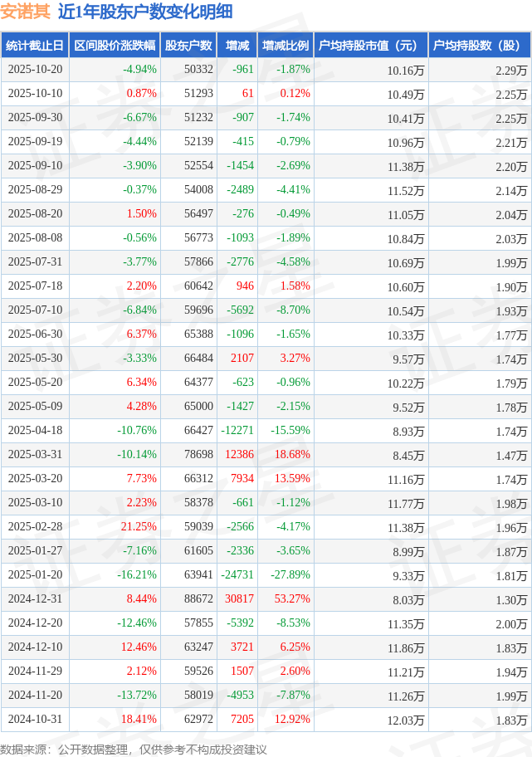Screen dimensions: 532x757
Task: Select the 户均持股数（股） column header
Action: click(x=480, y=46)
